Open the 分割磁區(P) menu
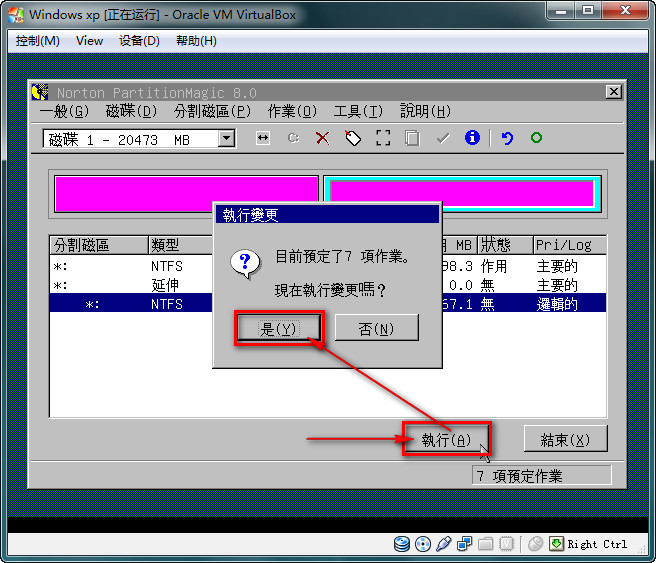This screenshot has width=656, height=563. coord(212,111)
